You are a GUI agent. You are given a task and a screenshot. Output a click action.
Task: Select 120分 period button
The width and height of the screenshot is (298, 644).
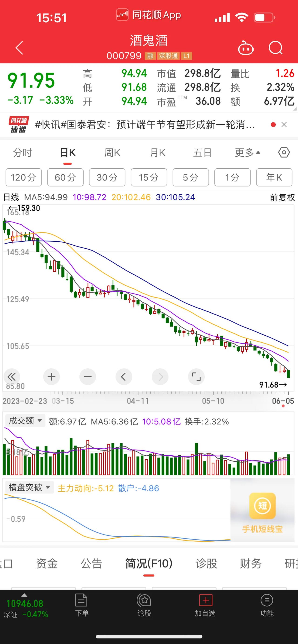pyautogui.click(x=24, y=177)
